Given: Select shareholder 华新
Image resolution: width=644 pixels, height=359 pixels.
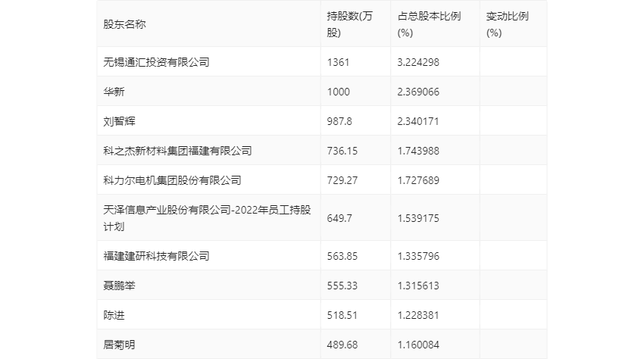Looking at the screenshot, I should [x=114, y=92].
